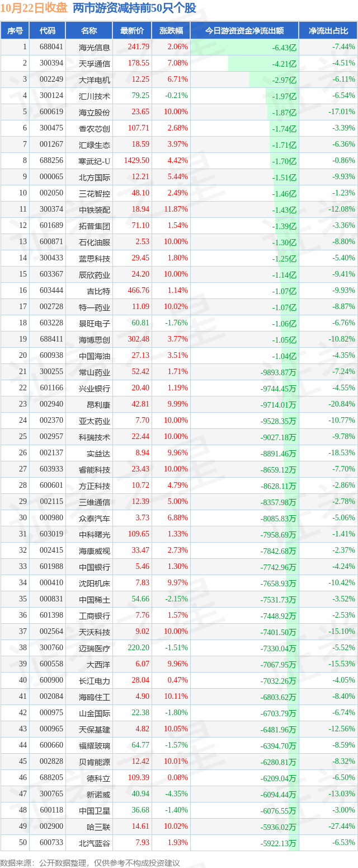This screenshot has width=358, height=868.
Task: Select stock name 石化油服
Action: (x=95, y=242)
